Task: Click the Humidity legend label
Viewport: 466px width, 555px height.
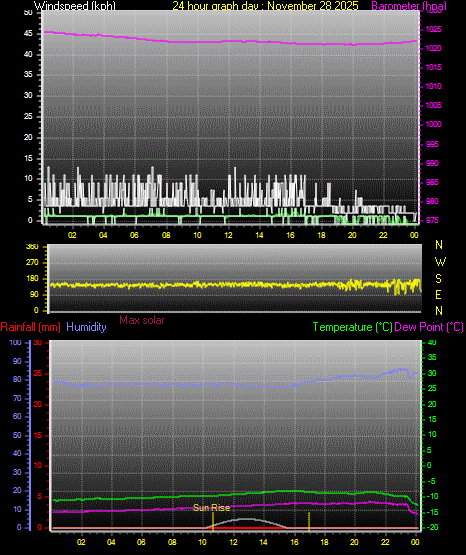Action: point(86,327)
